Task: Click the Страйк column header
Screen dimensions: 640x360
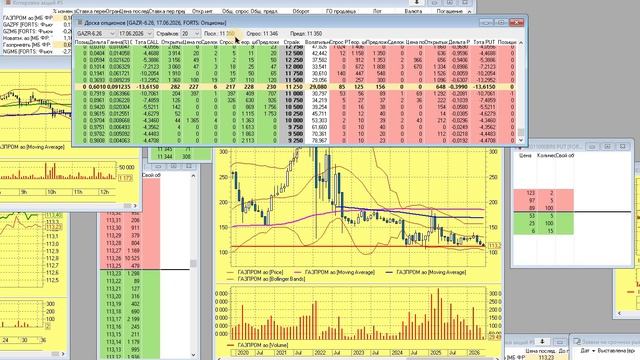Action: pos(292,42)
